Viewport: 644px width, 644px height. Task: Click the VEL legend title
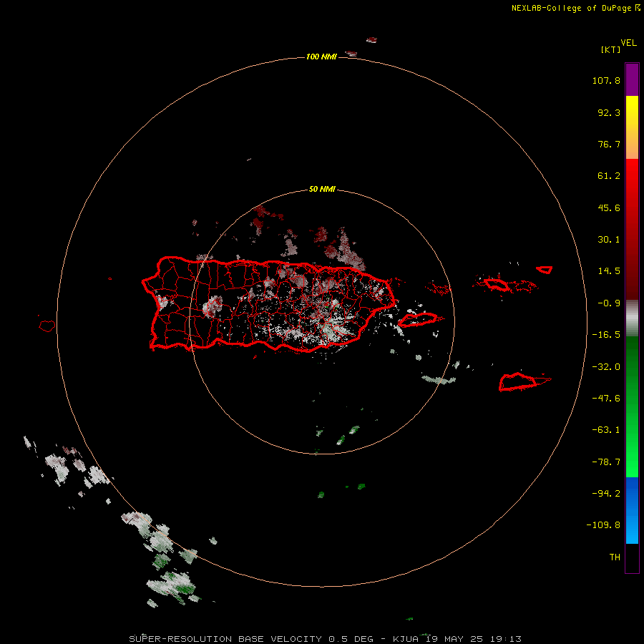tap(628, 43)
